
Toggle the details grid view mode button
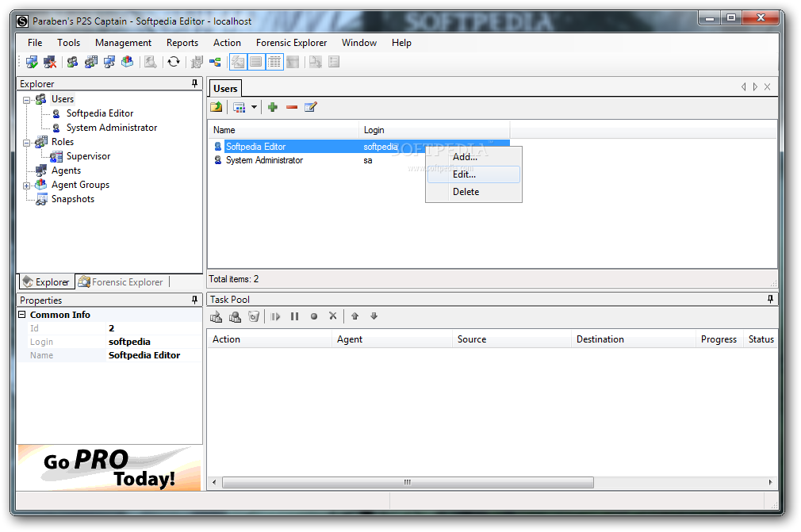tap(274, 63)
